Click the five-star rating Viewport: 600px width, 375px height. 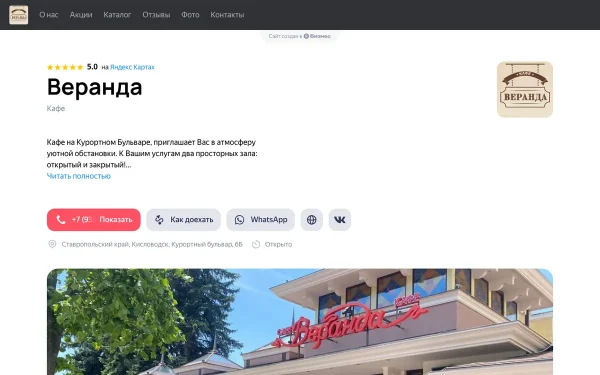(x=65, y=67)
